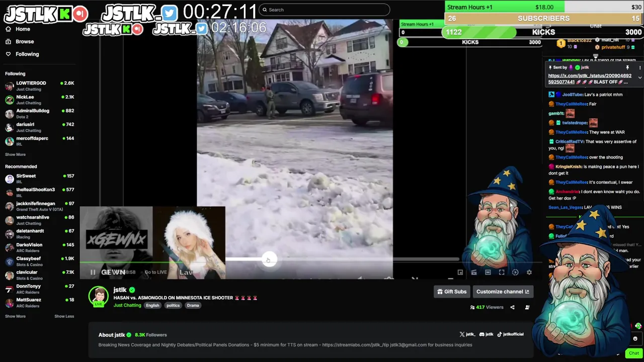Click the video progress slider handle
The height and width of the screenshot is (362, 644).
[269, 259]
